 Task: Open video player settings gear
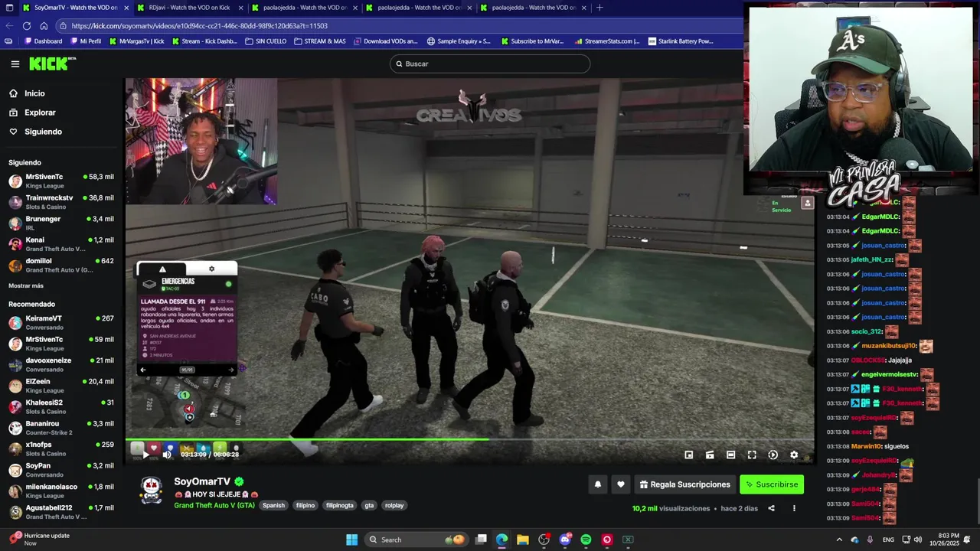click(x=794, y=455)
